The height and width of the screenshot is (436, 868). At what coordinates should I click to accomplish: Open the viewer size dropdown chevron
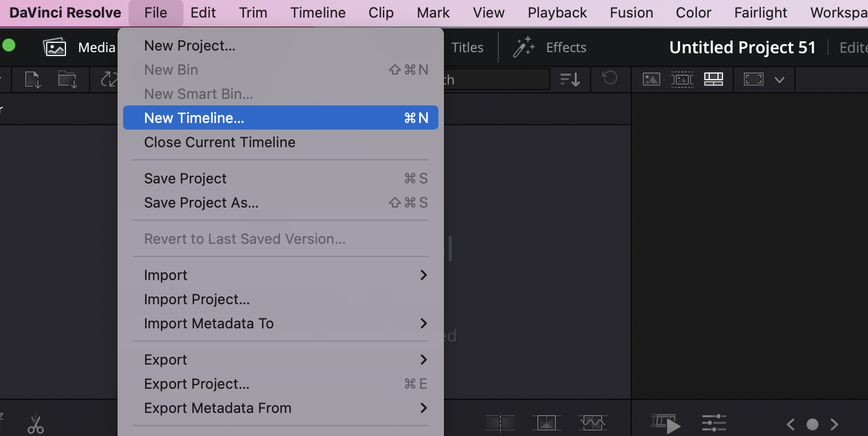click(779, 80)
